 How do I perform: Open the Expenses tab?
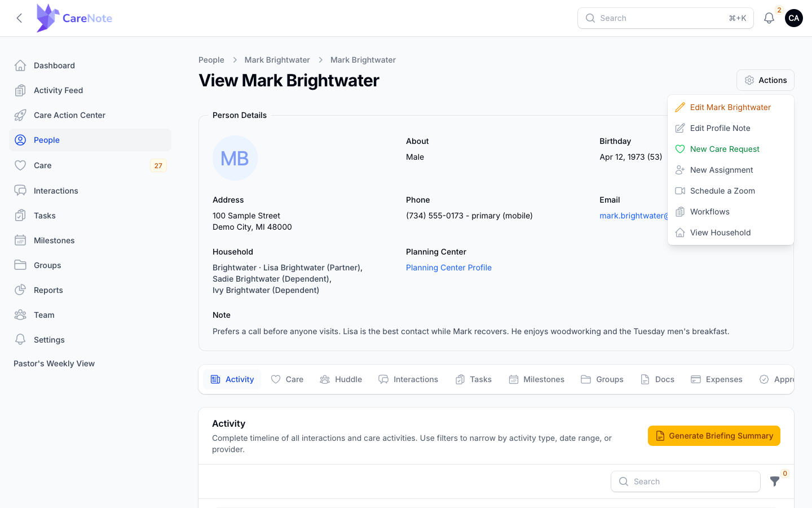click(717, 379)
